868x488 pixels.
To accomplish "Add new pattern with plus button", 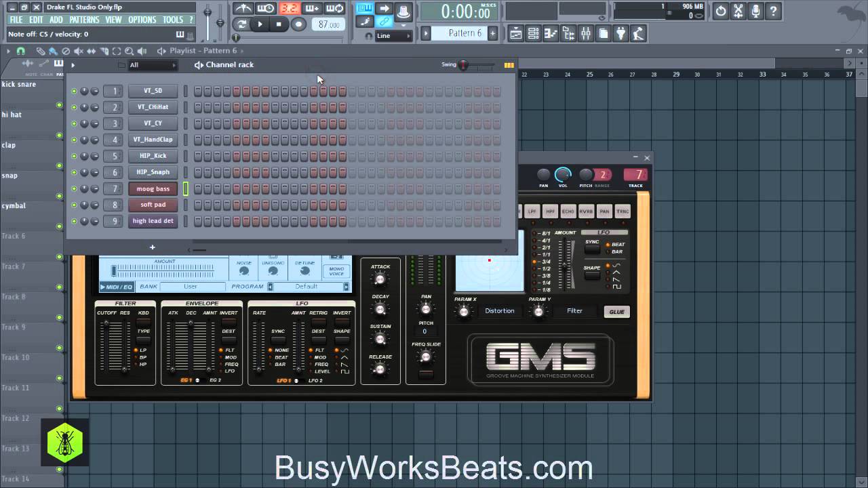I will click(x=492, y=33).
